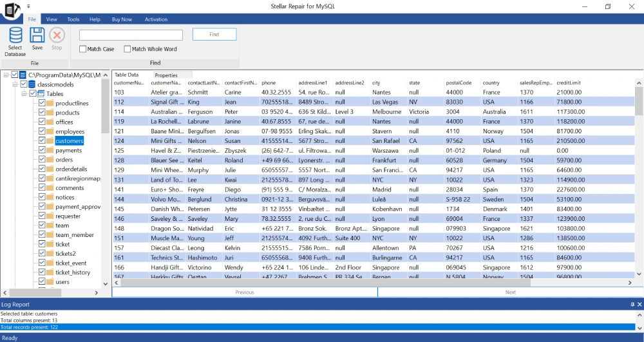Uncheck the classicmodels database checkbox
The height and width of the screenshot is (342, 644).
[x=24, y=84]
